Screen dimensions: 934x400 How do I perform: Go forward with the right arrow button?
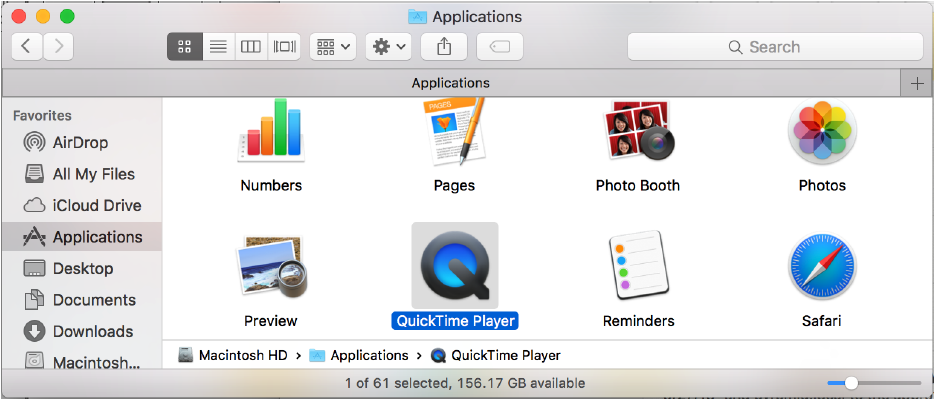coord(58,47)
